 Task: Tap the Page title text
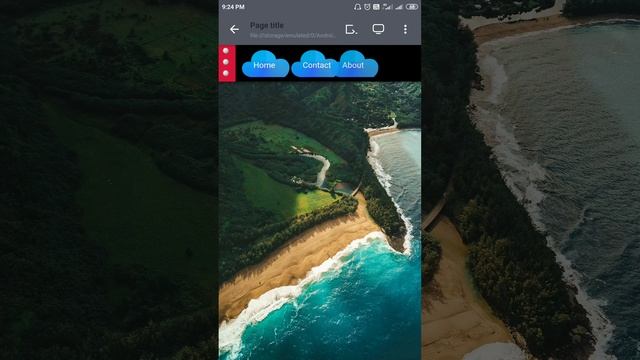pyautogui.click(x=267, y=25)
